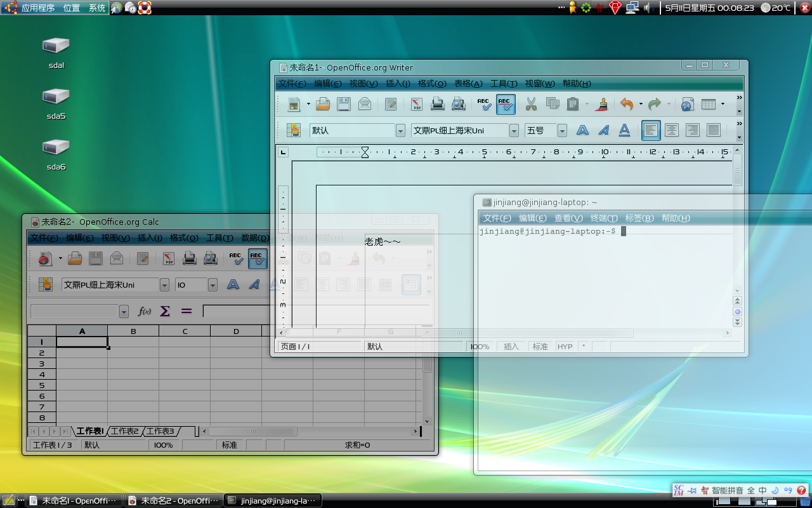Open the 位置 panel menu

tap(72, 8)
